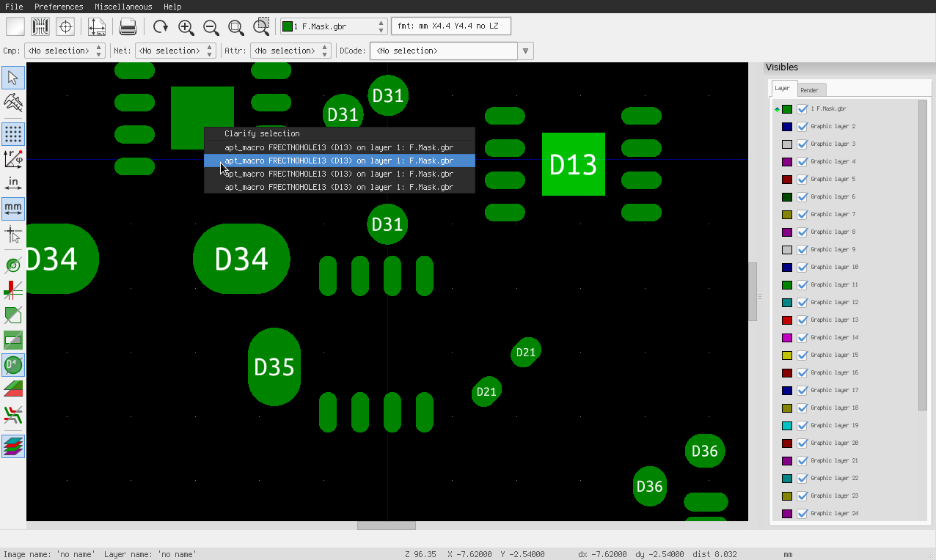936x560 pixels.
Task: Select the arrow selection tool
Action: (x=13, y=78)
